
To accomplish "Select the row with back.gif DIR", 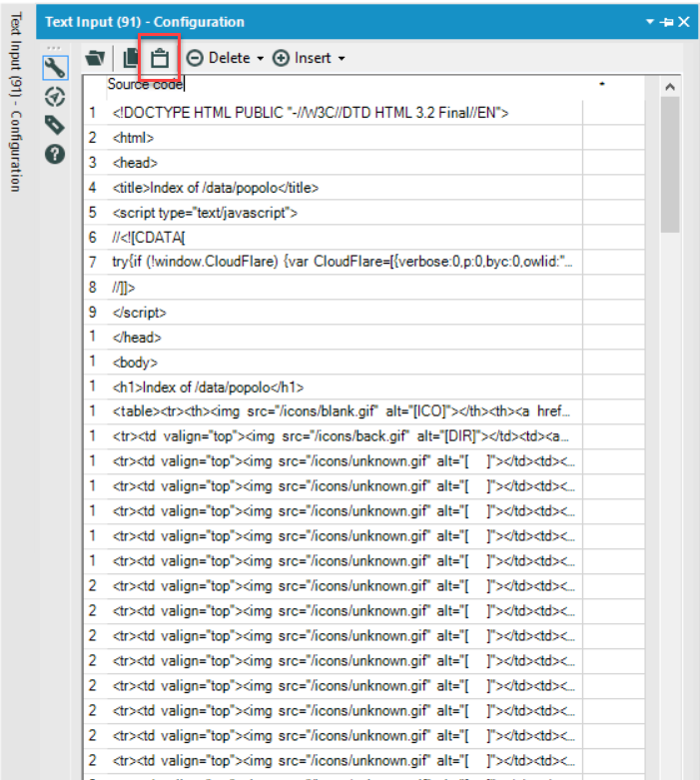I will click(x=345, y=436).
